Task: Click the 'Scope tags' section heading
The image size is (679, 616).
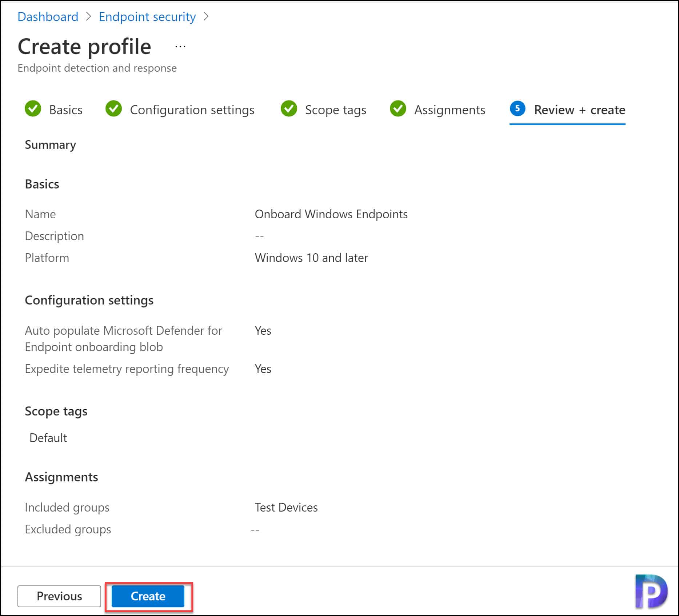Action: 56,412
